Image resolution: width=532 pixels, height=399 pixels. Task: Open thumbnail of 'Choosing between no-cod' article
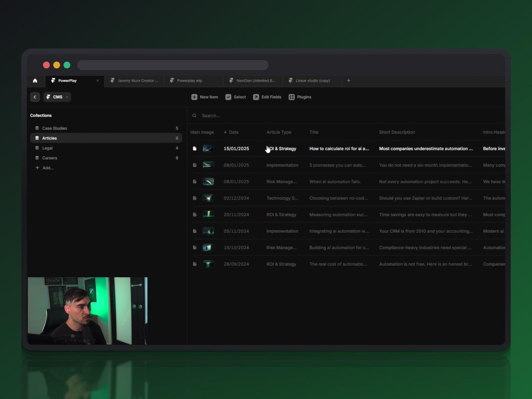[208, 198]
